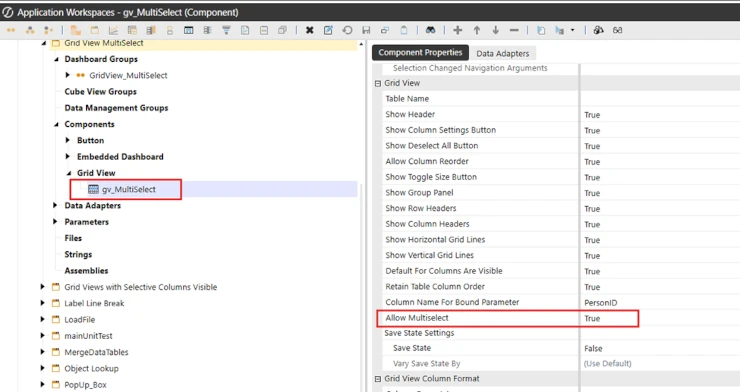
Task: Click the funnel filter toolbar icon
Action: click(226, 30)
